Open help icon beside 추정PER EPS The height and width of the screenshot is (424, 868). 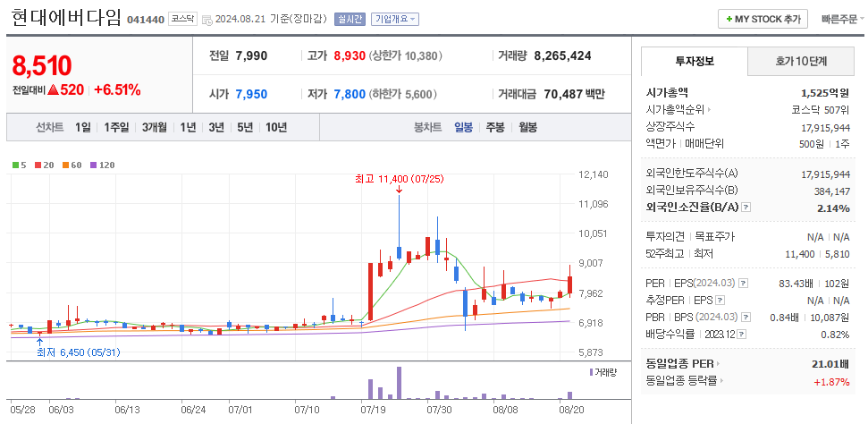click(x=720, y=301)
